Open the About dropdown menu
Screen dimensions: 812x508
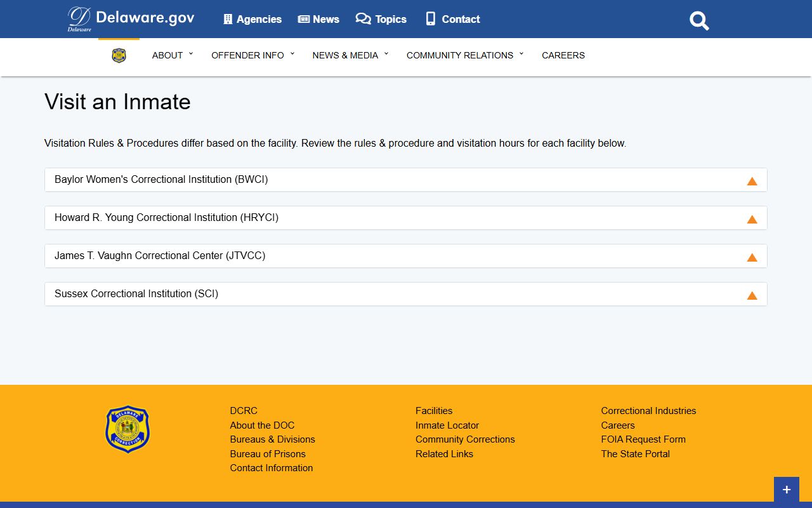tap(173, 55)
